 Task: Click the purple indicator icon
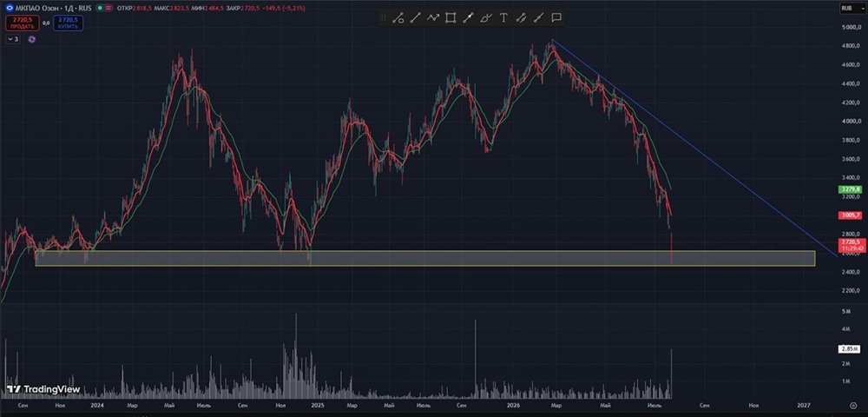point(31,39)
